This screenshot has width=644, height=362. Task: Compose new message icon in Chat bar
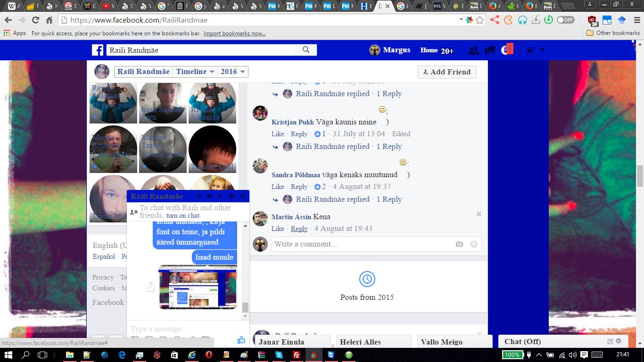pos(610,341)
